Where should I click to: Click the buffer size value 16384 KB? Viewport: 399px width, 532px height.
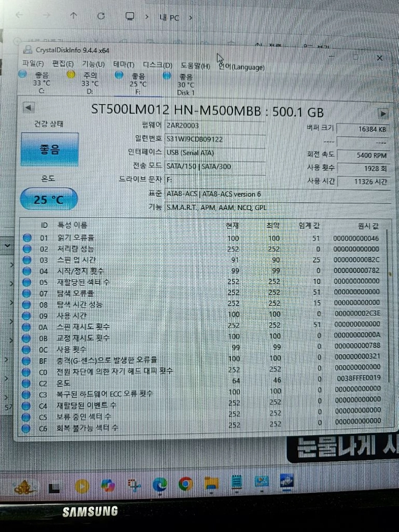click(362, 129)
